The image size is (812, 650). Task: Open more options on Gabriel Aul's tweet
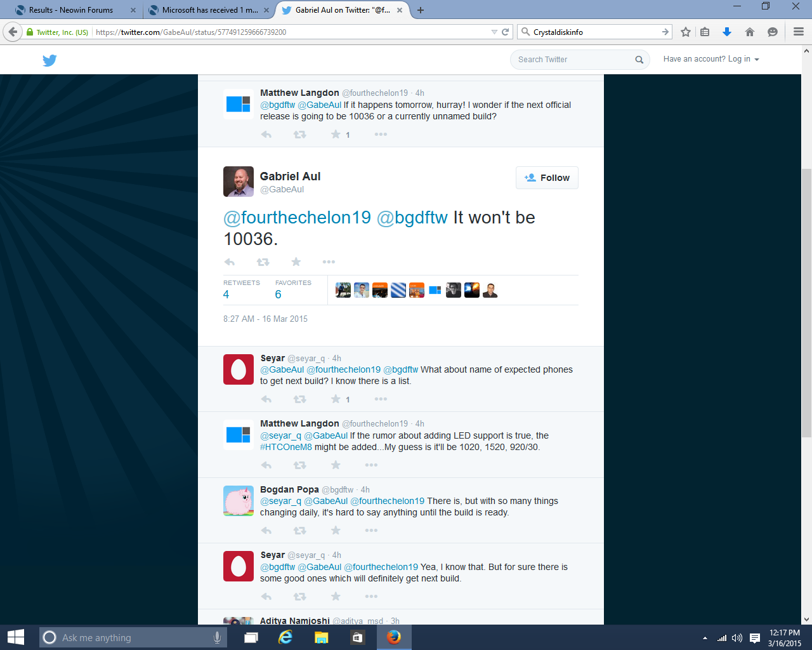[329, 262]
